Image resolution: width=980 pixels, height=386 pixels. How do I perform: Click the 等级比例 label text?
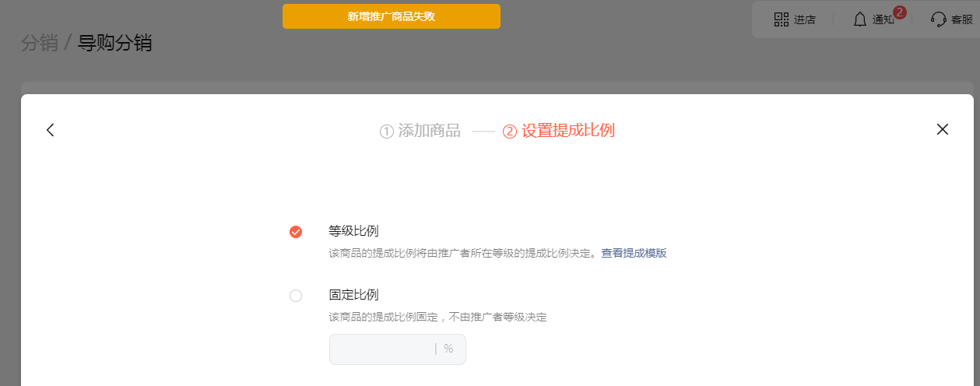pyautogui.click(x=353, y=231)
